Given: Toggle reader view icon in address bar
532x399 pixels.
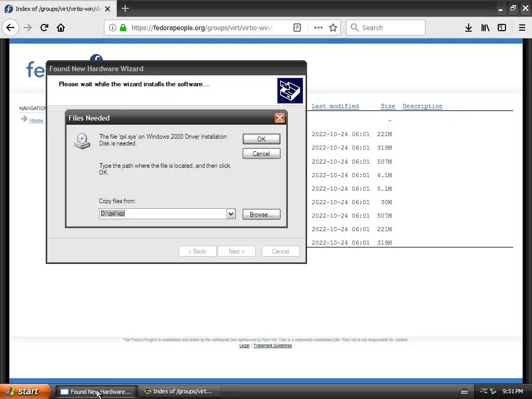Looking at the screenshot, I should [x=297, y=28].
